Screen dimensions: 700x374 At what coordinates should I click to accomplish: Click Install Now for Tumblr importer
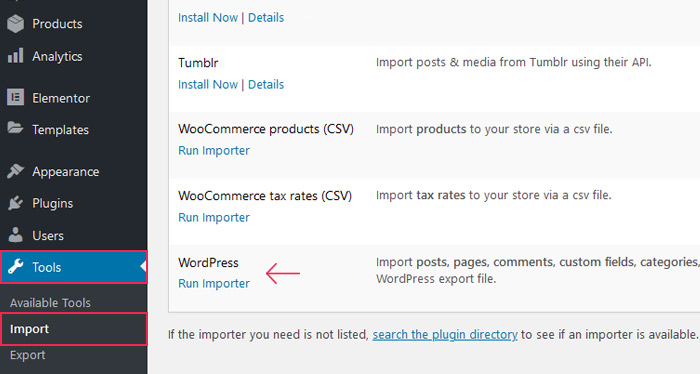208,84
